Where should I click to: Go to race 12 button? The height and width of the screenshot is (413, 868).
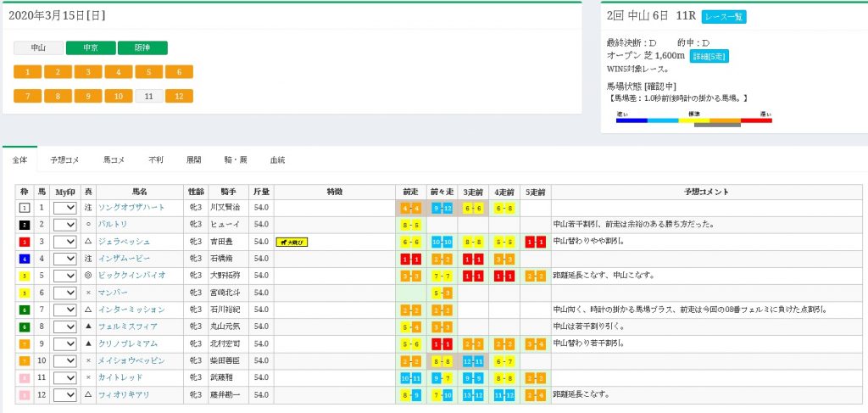[179, 97]
